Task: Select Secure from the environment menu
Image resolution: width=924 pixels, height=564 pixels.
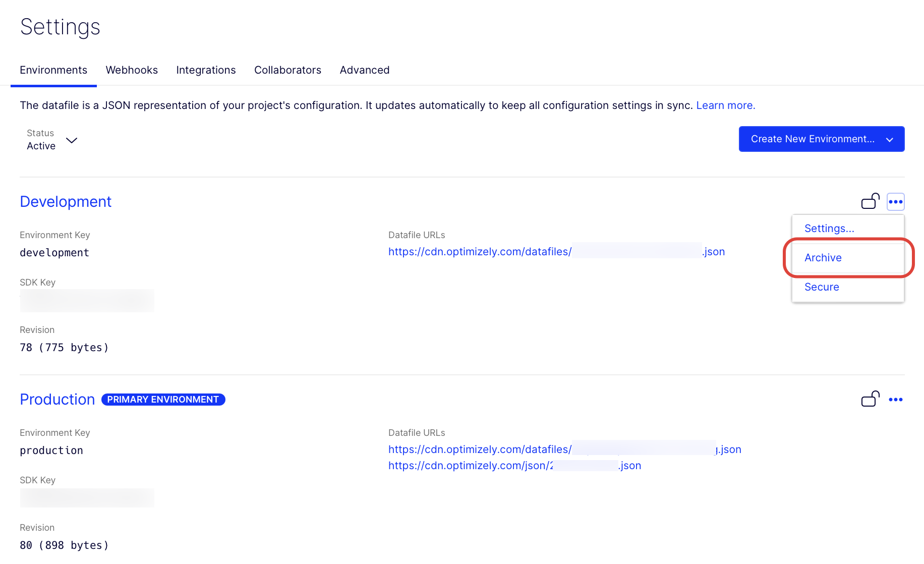Action: (x=821, y=287)
